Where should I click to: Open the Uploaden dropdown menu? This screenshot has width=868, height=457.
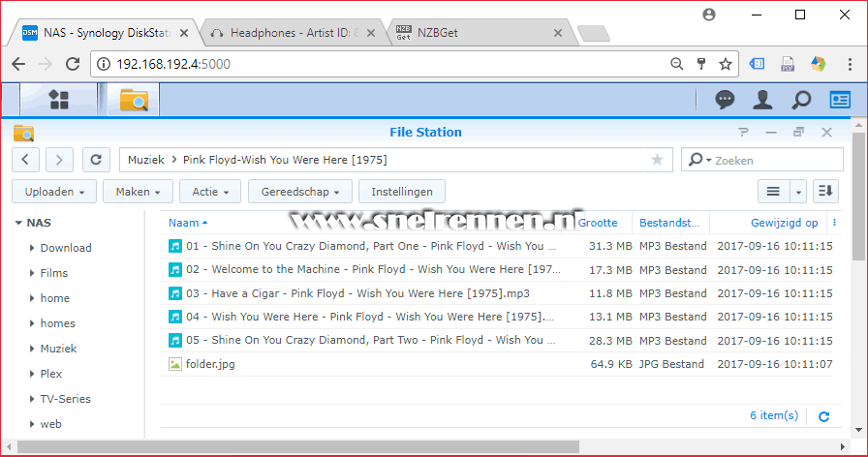coord(54,192)
